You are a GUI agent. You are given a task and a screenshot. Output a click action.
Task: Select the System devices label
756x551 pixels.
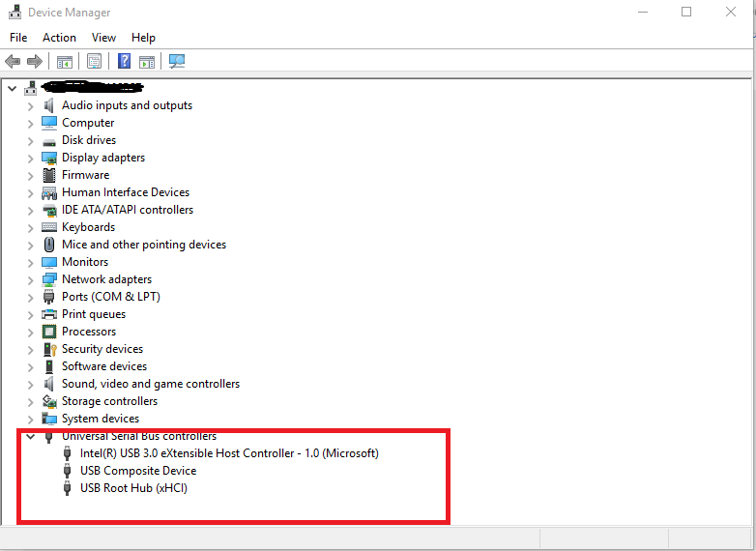(x=101, y=419)
